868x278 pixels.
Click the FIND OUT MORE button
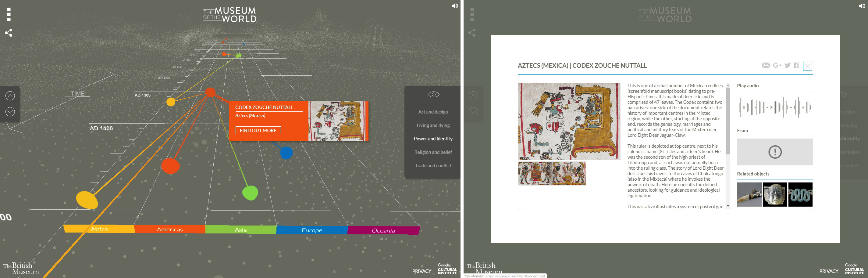[258, 130]
